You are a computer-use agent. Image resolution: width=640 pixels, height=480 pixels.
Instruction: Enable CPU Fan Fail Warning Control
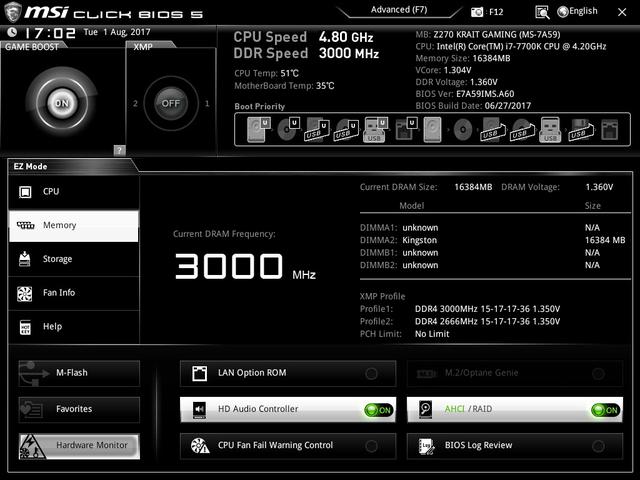371,446
